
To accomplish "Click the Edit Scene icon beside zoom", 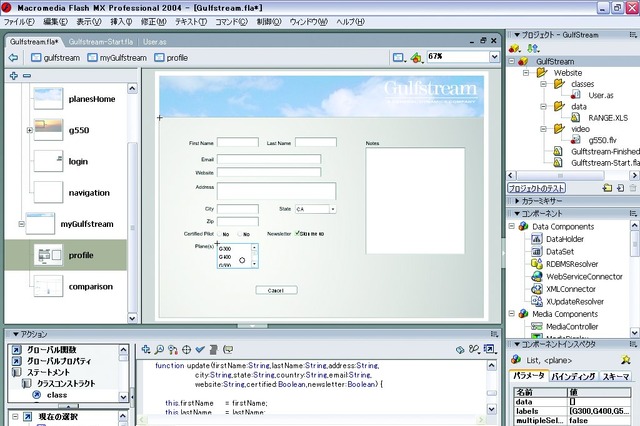I will (x=398, y=58).
